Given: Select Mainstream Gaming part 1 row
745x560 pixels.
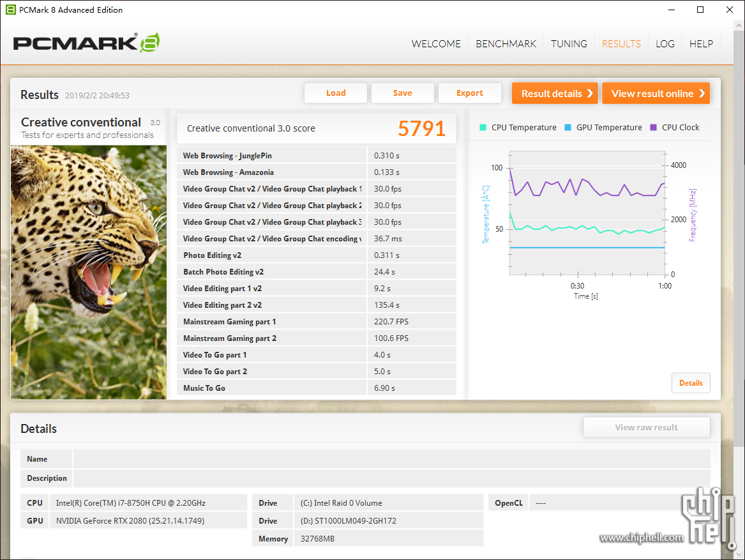Looking at the screenshot, I should (317, 322).
